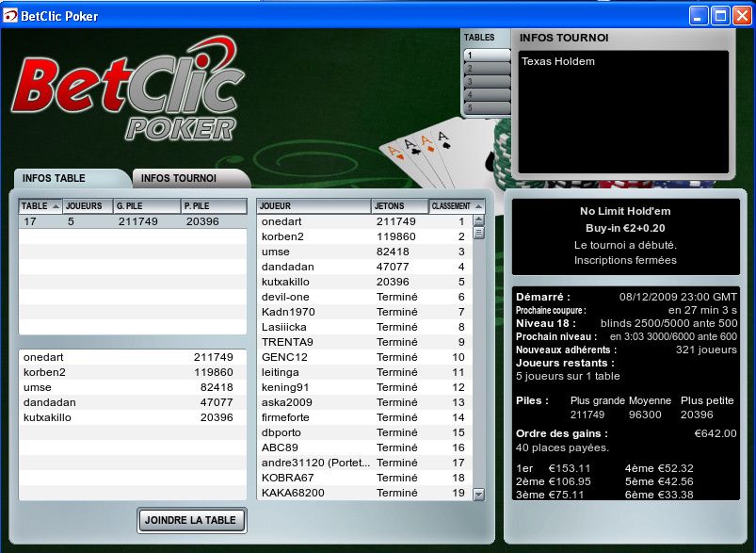Maximize the BetClic Poker window
Viewport: 756px width, 553px height.
(x=720, y=16)
